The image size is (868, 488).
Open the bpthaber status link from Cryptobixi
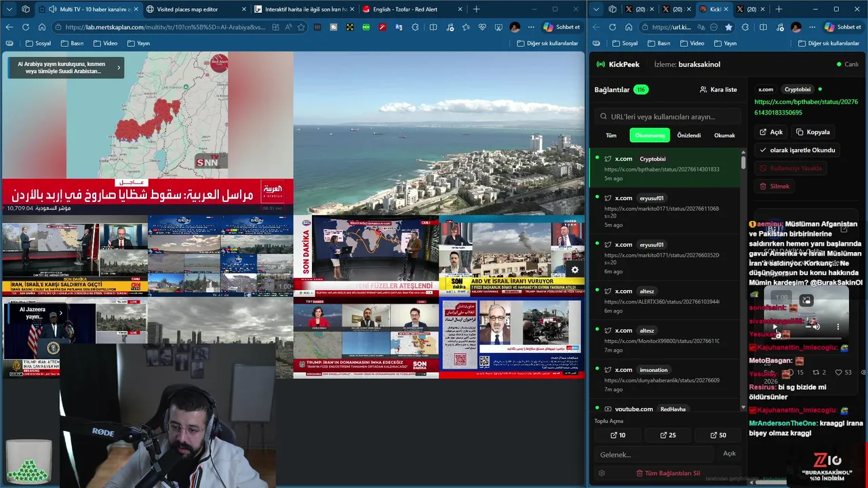665,168
